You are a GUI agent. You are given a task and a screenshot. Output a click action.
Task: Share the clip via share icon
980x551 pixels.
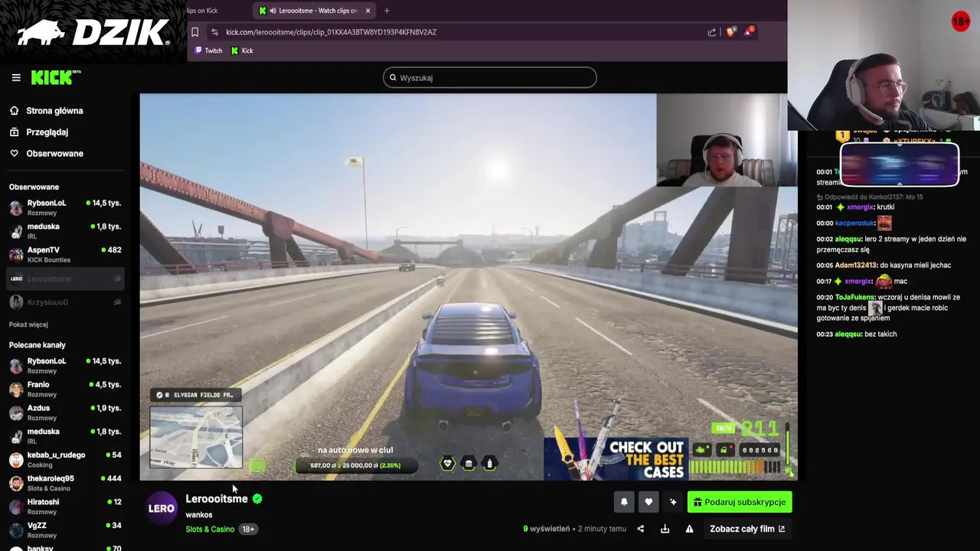coord(640,529)
